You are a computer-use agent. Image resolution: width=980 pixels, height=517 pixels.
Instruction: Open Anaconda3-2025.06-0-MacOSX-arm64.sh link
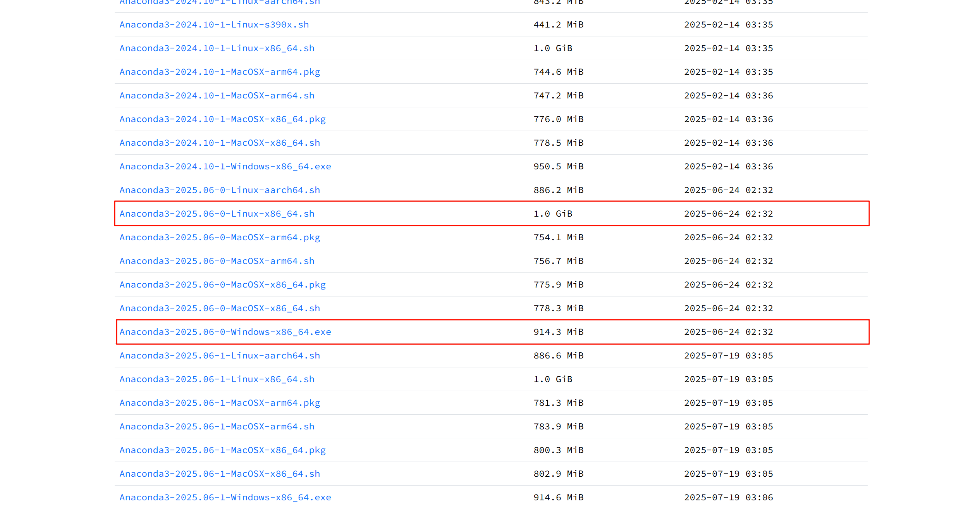coord(217,261)
